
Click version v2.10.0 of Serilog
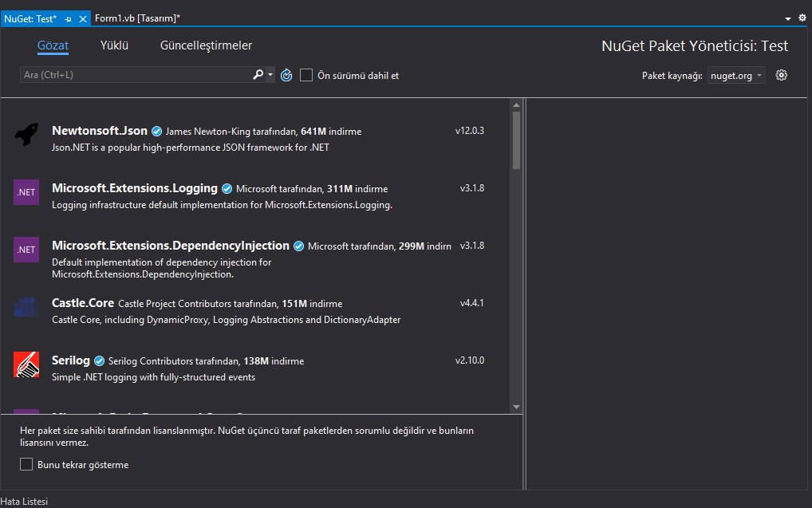[x=470, y=361]
